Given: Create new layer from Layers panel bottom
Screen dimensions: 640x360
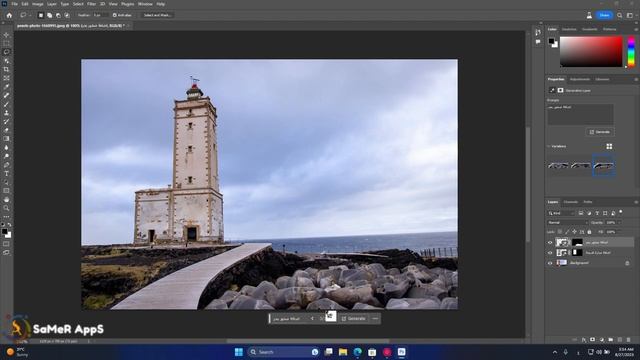Looking at the screenshot, I should point(620,340).
